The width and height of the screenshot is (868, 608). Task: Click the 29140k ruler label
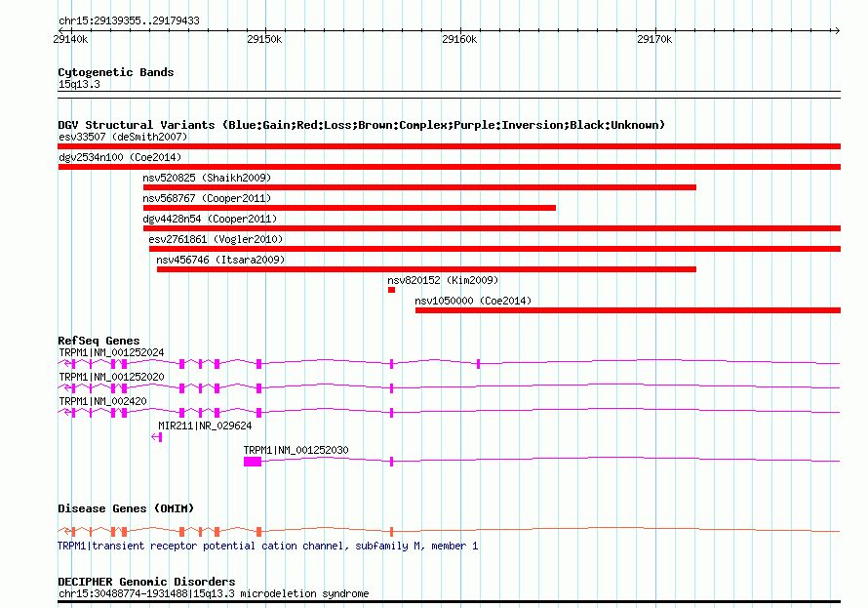click(70, 39)
